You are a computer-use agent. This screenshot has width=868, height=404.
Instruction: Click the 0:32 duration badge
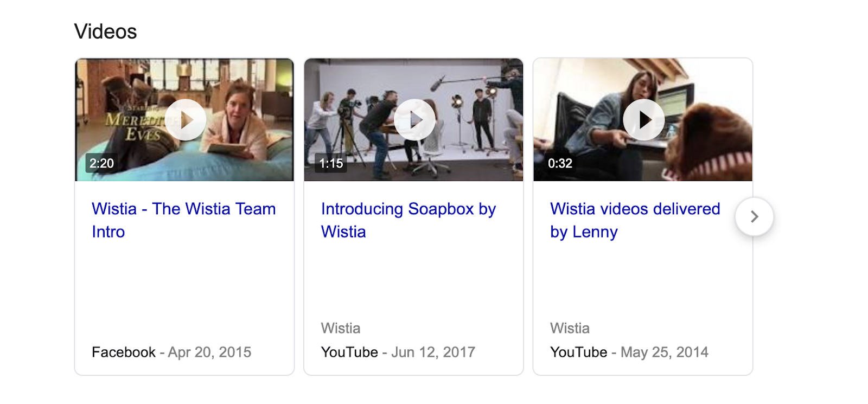pyautogui.click(x=560, y=163)
